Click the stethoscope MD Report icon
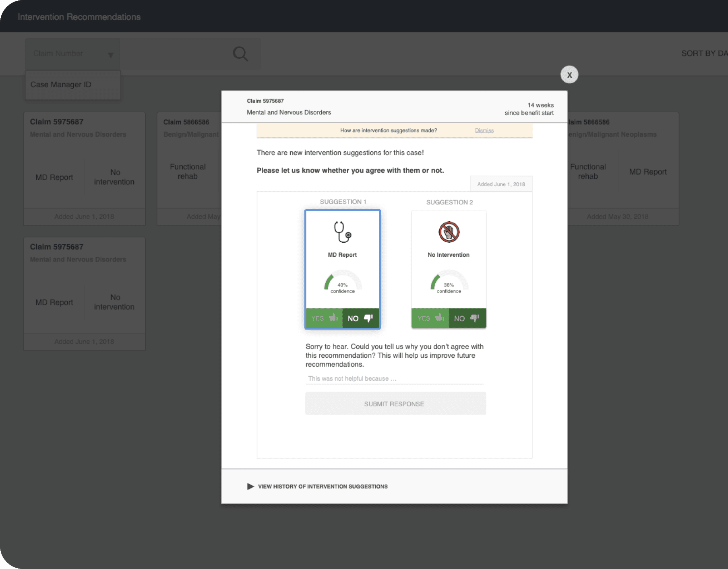This screenshot has width=728, height=569. [x=342, y=232]
